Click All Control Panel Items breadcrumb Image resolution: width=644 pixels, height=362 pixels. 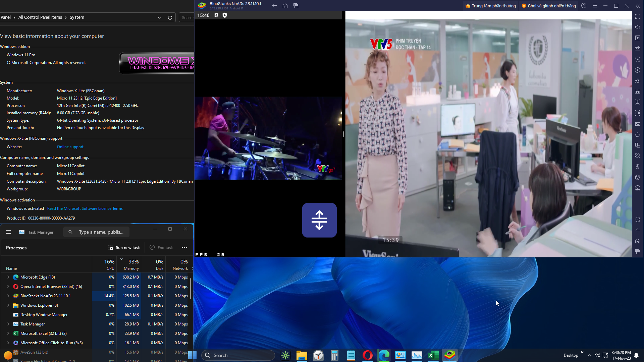click(x=40, y=17)
